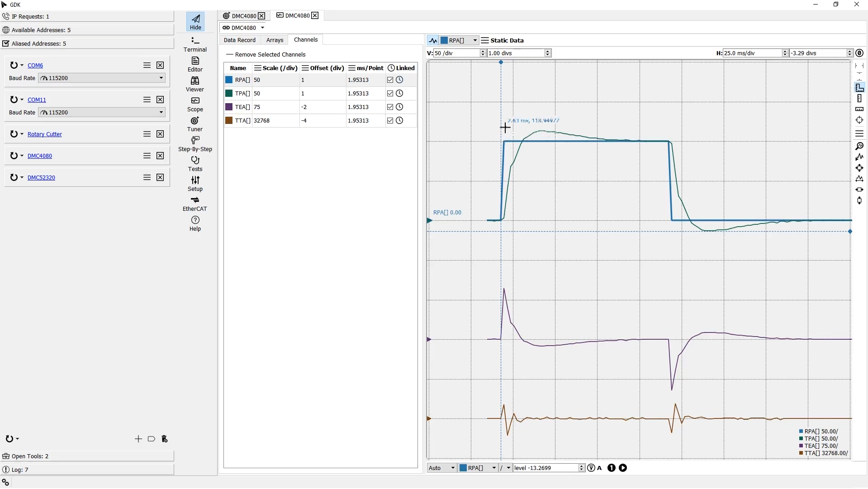The width and height of the screenshot is (868, 489).
Task: Click the TPA[] green color swatch
Action: tap(229, 94)
